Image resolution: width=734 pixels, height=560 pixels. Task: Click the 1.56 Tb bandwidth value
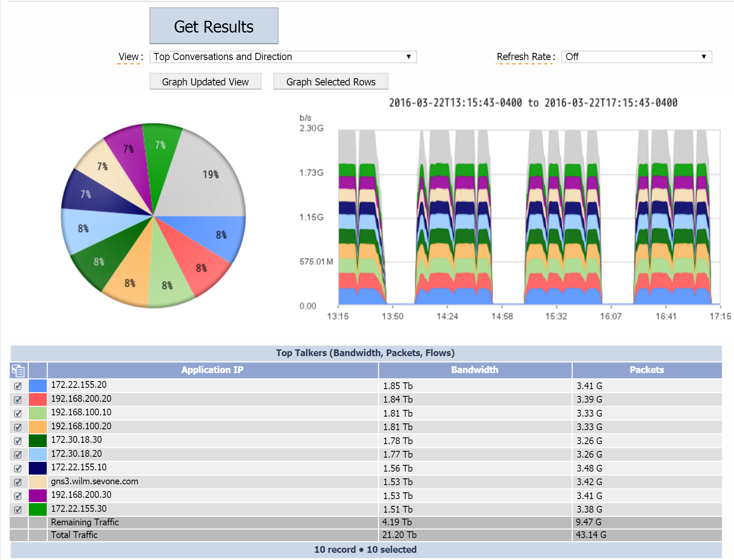pos(398,468)
